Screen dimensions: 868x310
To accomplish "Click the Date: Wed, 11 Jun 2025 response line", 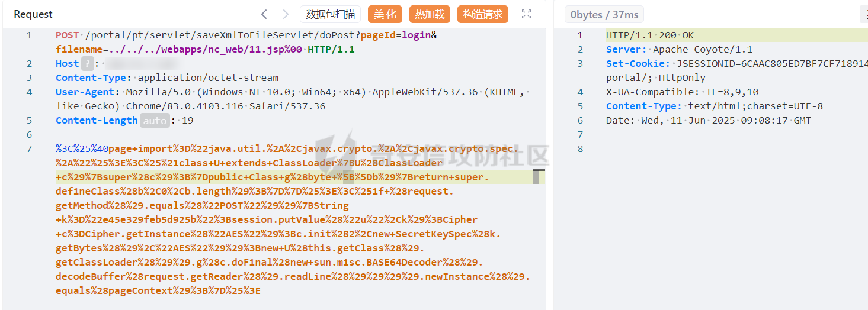I will point(709,120).
